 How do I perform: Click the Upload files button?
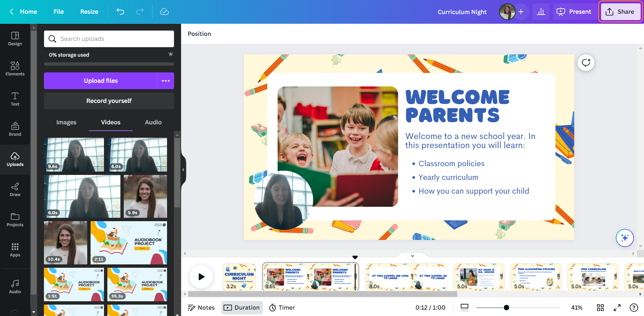pos(101,81)
